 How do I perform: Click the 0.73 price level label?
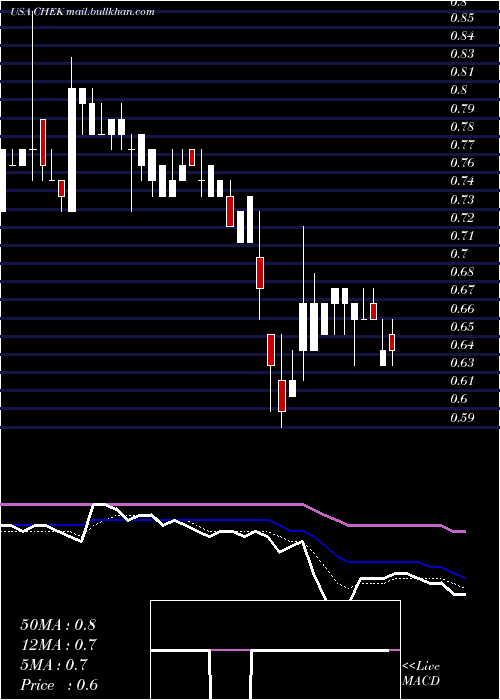click(461, 200)
